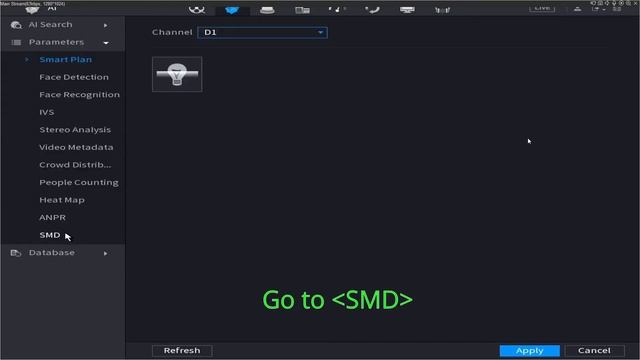The height and width of the screenshot is (360, 640).
Task: Go to Heat Map settings
Action: [x=62, y=200]
